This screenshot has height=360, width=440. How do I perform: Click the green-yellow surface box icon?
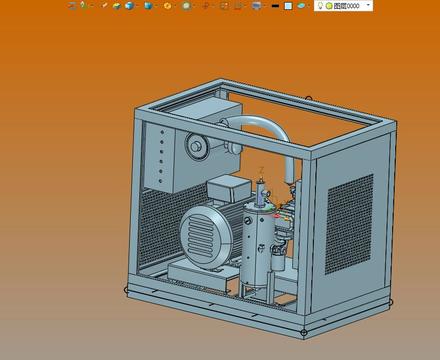[117, 6]
